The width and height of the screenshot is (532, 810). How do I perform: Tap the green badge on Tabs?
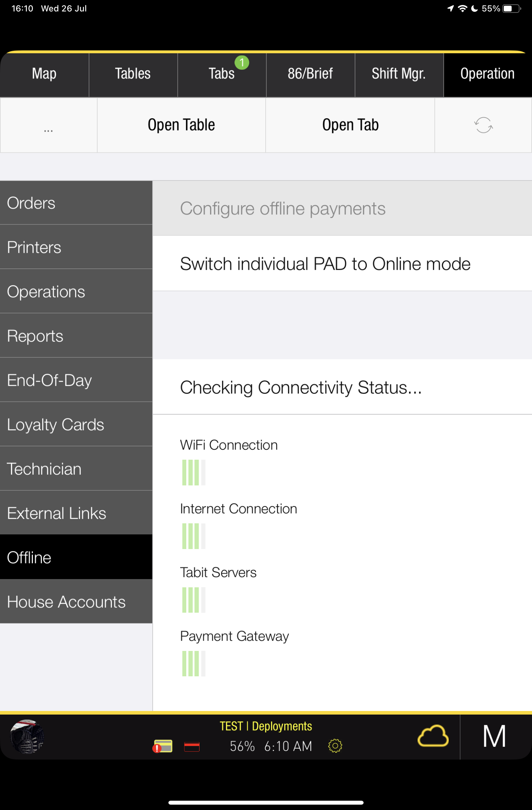[x=242, y=63]
